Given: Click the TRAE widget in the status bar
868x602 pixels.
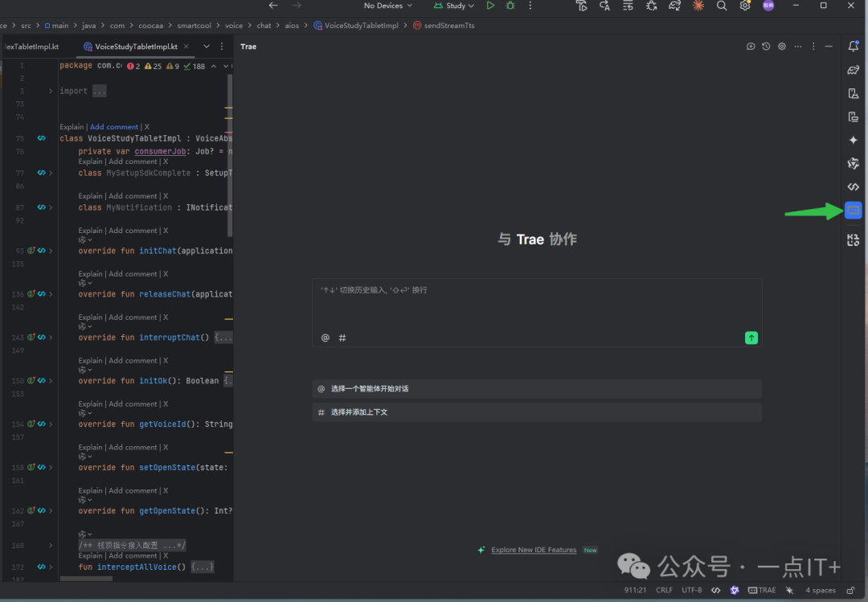Looking at the screenshot, I should click(x=762, y=590).
